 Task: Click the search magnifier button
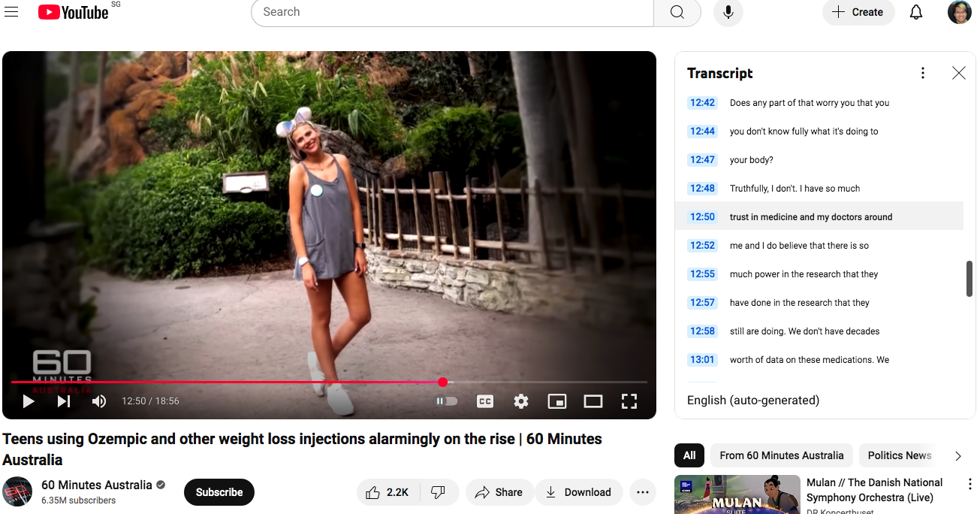click(677, 13)
